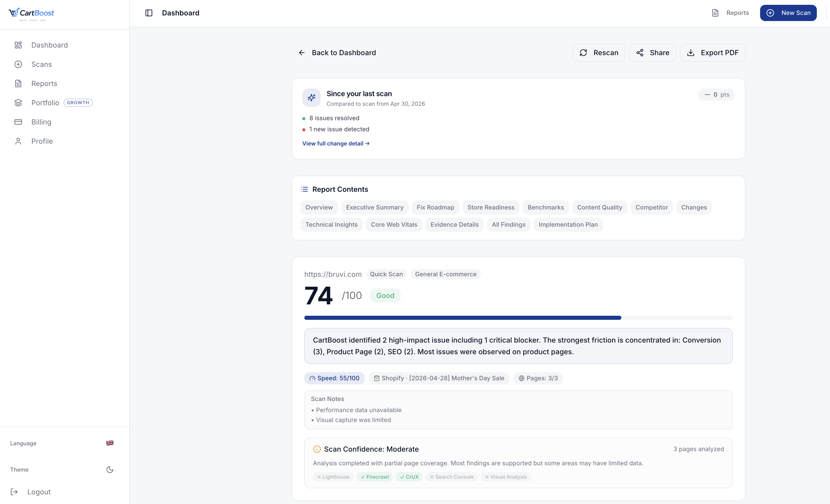Click top bar Reports document icon

(x=715, y=13)
